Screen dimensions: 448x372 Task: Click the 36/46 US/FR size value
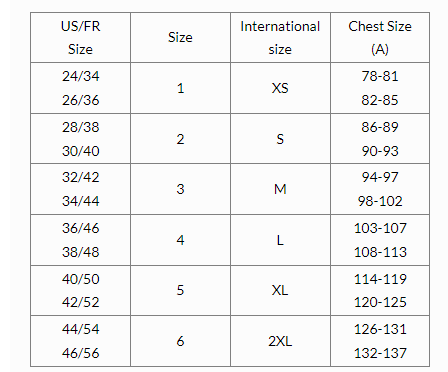(x=80, y=228)
